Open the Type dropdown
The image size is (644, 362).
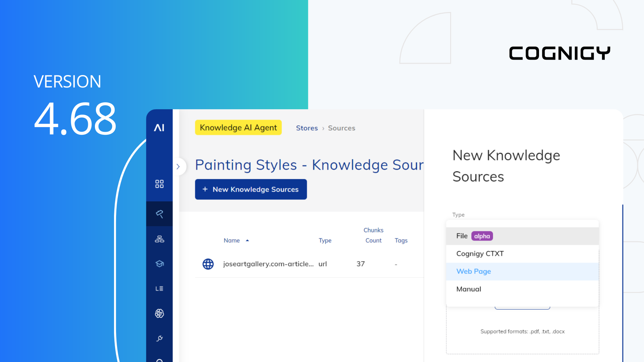[522, 225]
